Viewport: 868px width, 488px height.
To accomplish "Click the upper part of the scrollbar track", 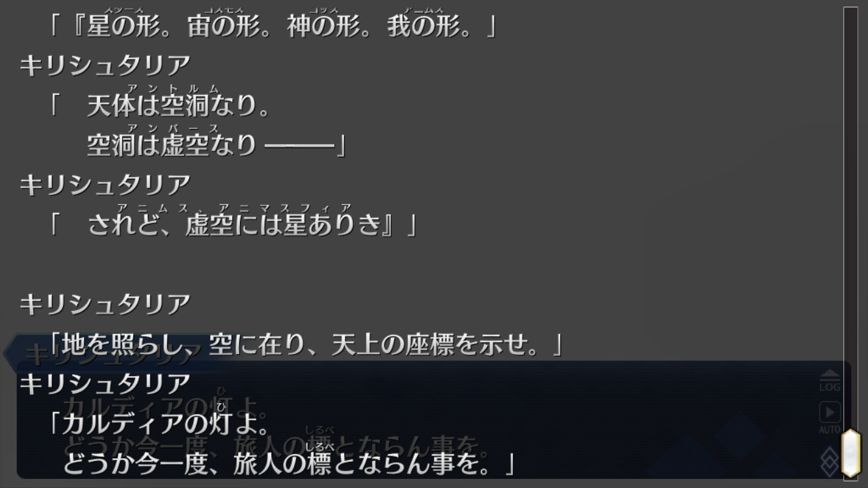I will pyautogui.click(x=851, y=130).
